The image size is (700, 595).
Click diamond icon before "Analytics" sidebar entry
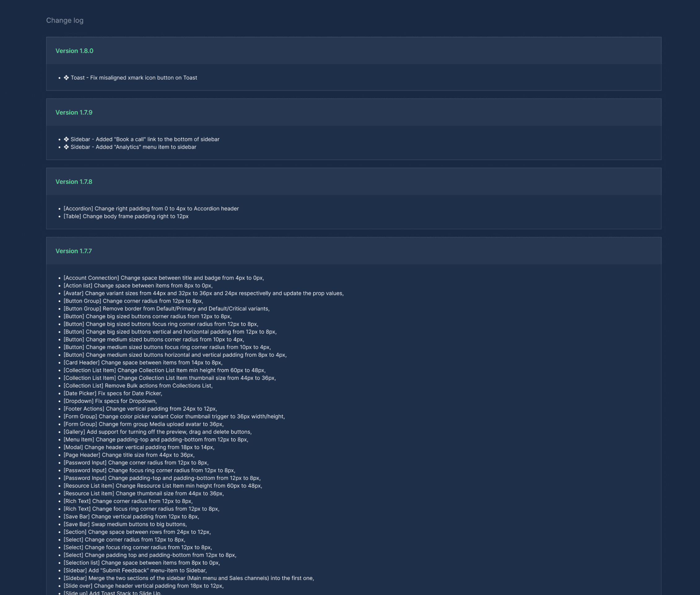pos(66,147)
